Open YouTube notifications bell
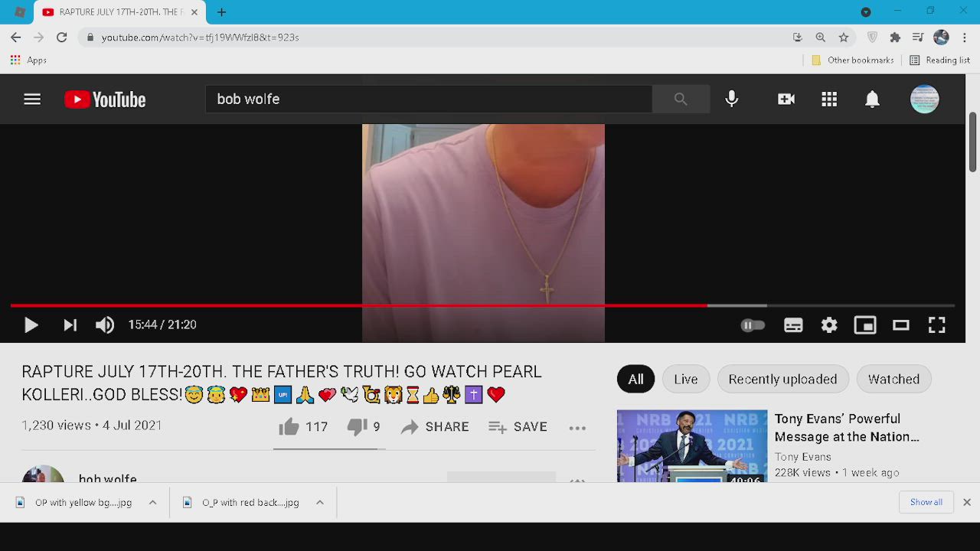 pos(872,99)
